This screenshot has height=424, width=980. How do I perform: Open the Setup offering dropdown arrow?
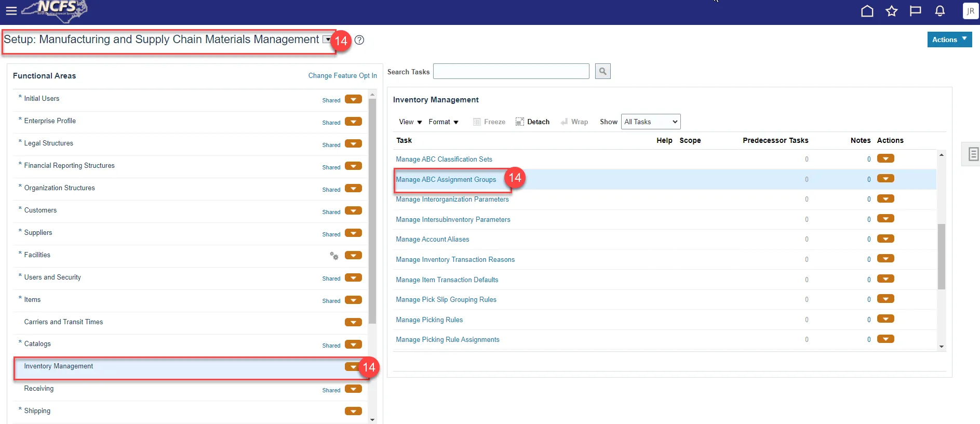[327, 39]
